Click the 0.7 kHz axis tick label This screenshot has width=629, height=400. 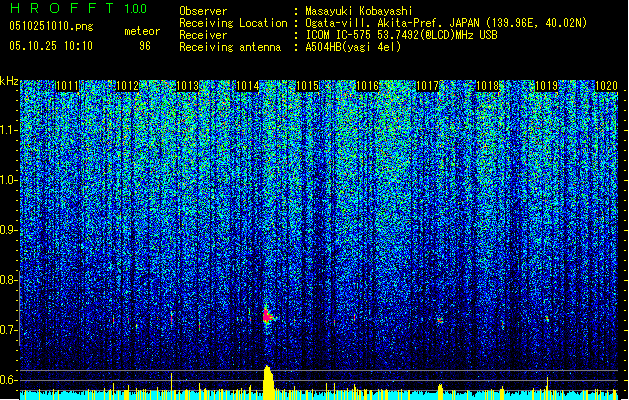coord(8,330)
